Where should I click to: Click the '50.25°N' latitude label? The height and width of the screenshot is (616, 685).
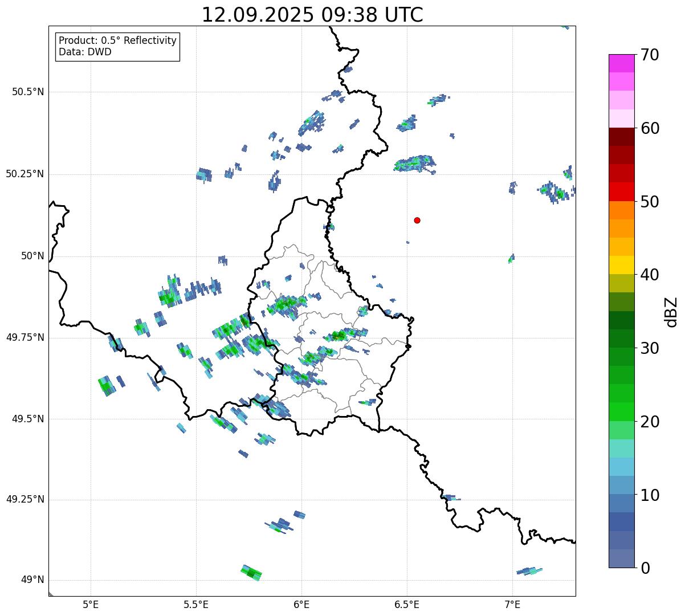coord(25,174)
